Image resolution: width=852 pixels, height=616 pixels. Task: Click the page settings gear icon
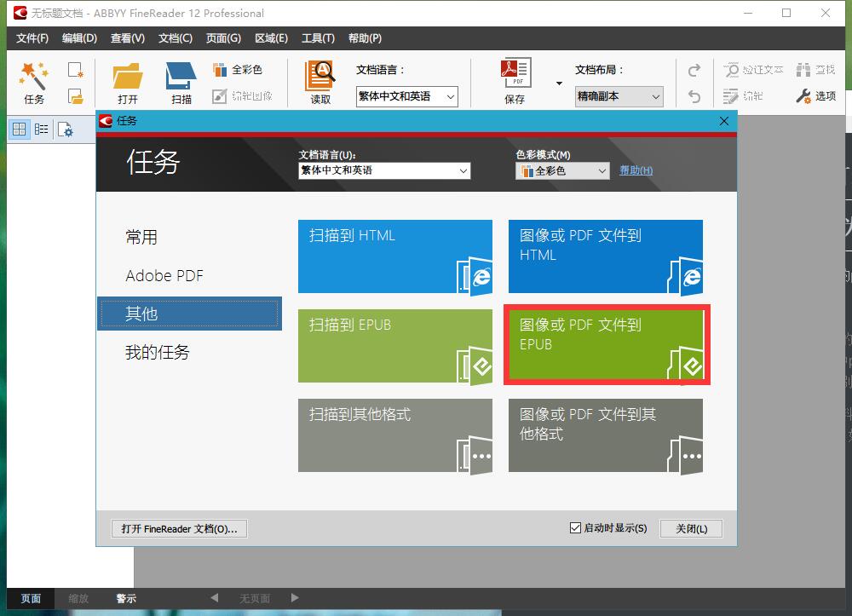66,130
